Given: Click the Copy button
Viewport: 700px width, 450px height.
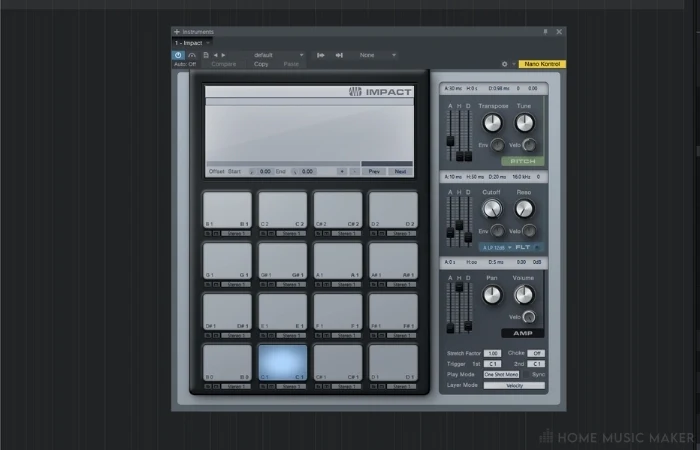Looking at the screenshot, I should pyautogui.click(x=261, y=64).
